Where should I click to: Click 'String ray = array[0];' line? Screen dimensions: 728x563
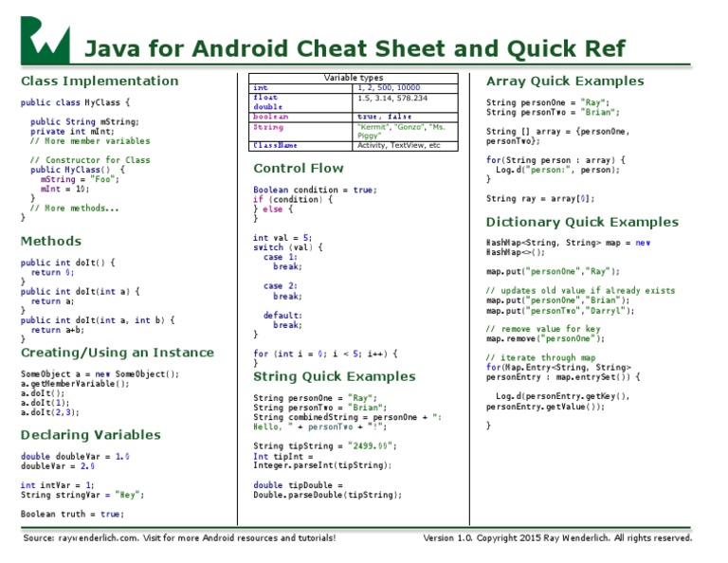(x=540, y=199)
